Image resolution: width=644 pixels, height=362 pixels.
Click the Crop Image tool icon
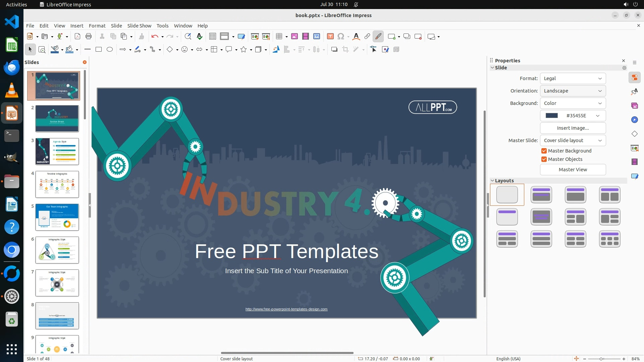click(x=345, y=50)
